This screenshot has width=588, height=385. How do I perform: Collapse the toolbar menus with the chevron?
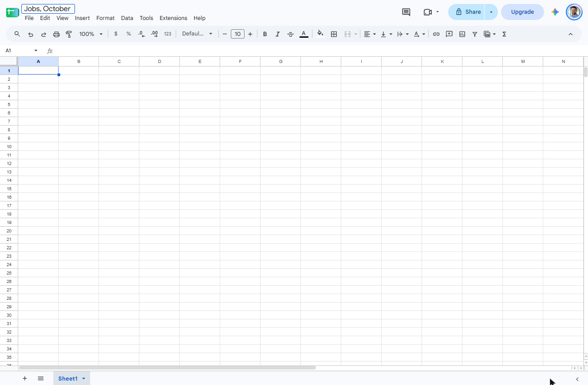click(571, 34)
